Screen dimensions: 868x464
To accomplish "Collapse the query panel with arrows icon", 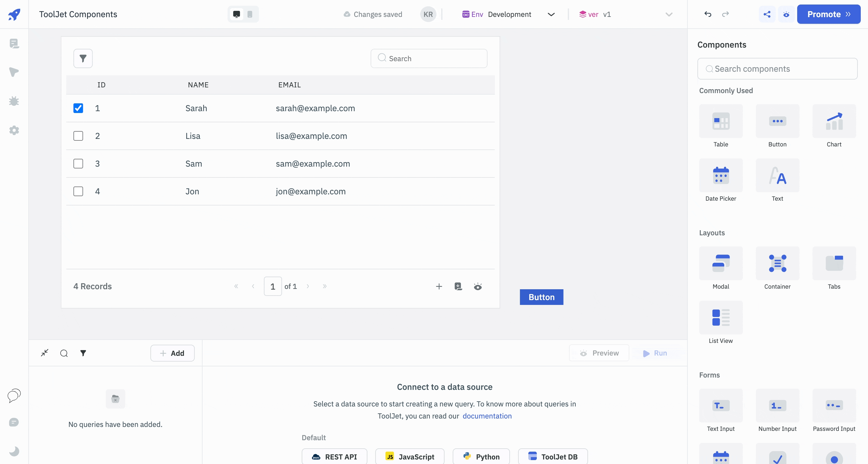I will [x=45, y=353].
